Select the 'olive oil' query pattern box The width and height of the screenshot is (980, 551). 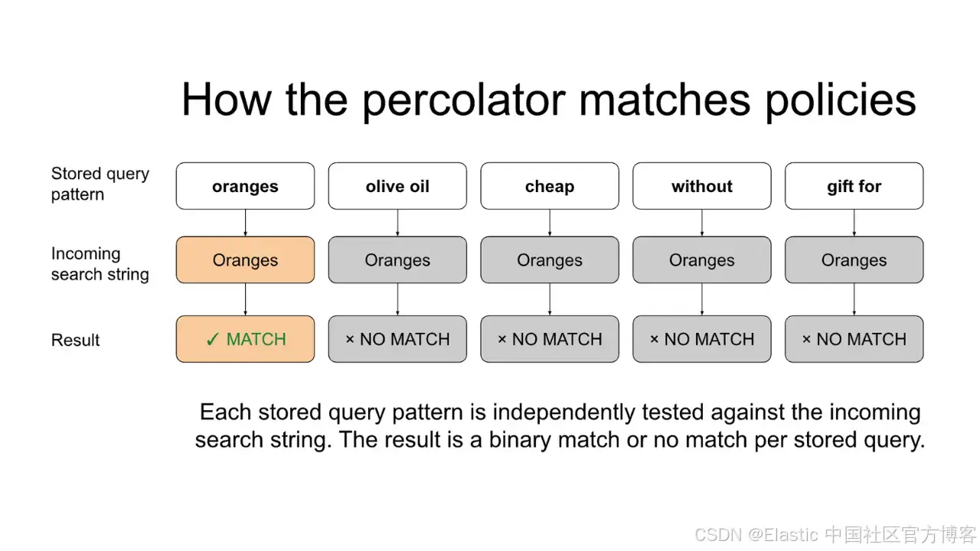pos(397,186)
